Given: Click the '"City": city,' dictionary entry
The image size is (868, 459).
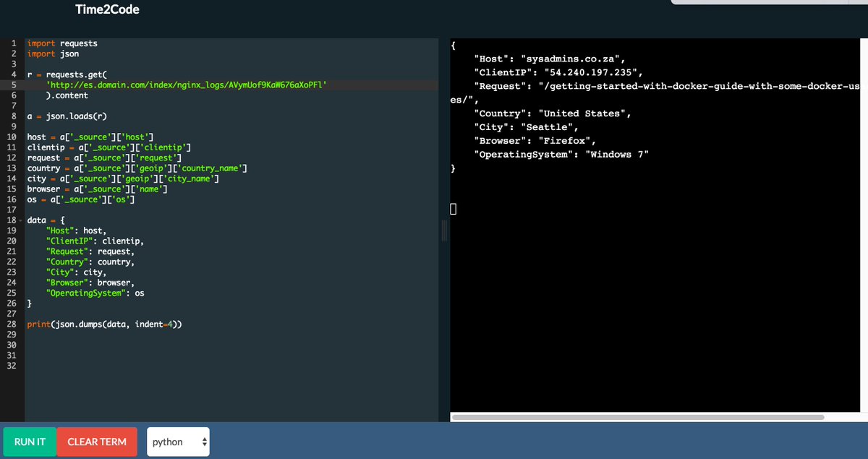Looking at the screenshot, I should pos(77,273).
